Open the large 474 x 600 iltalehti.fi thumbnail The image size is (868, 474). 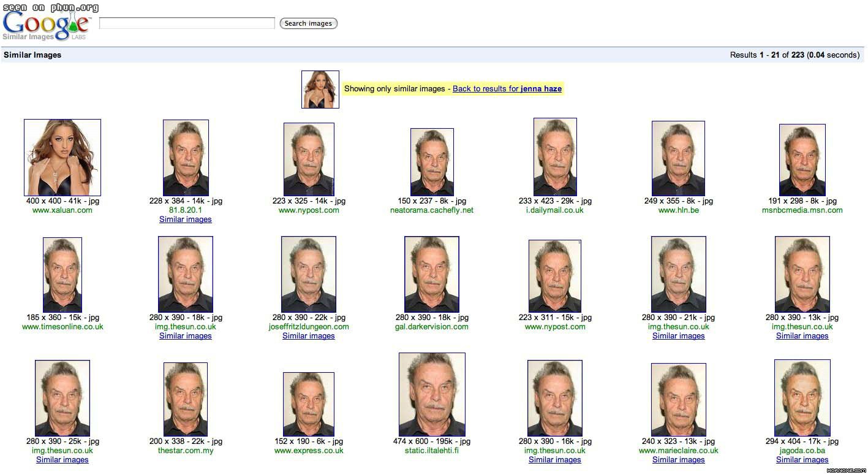[x=432, y=394]
